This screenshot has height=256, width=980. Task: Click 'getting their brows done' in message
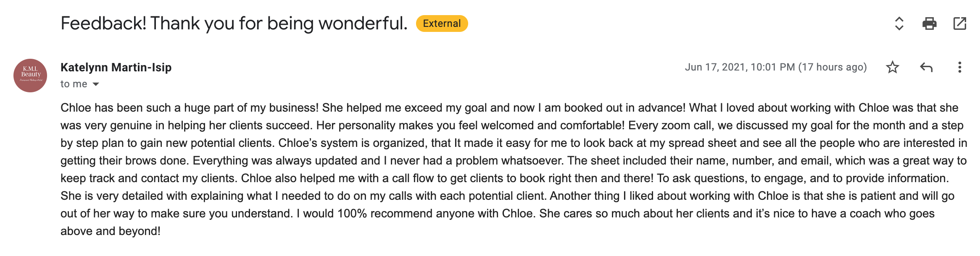coord(125,161)
